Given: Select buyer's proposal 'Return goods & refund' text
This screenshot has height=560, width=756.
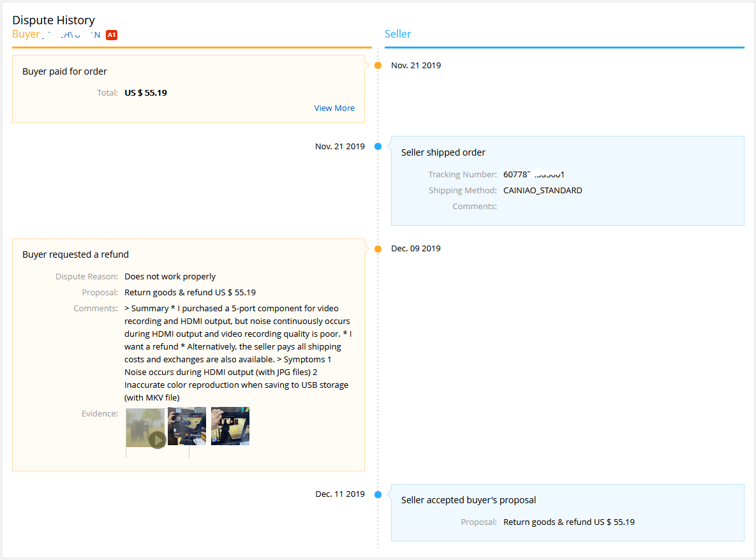Looking at the screenshot, I should point(190,293).
